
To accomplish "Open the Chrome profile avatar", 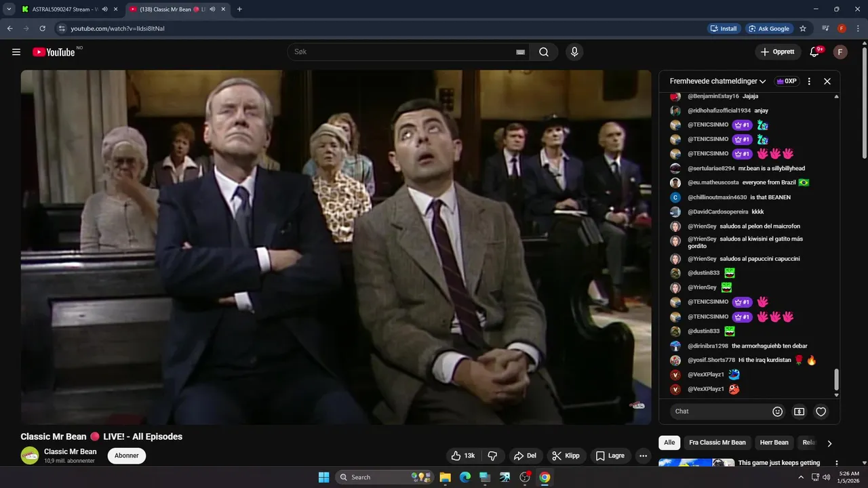I will tap(842, 28).
